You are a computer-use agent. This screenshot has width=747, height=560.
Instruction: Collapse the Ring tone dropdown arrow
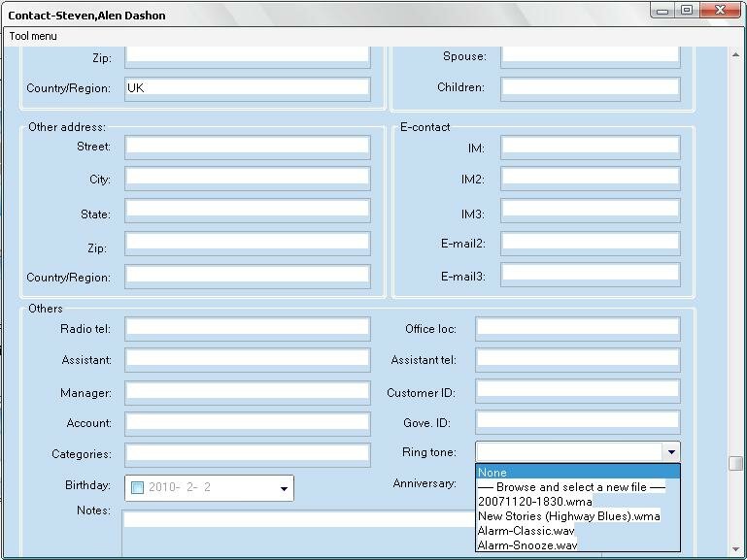pos(671,452)
